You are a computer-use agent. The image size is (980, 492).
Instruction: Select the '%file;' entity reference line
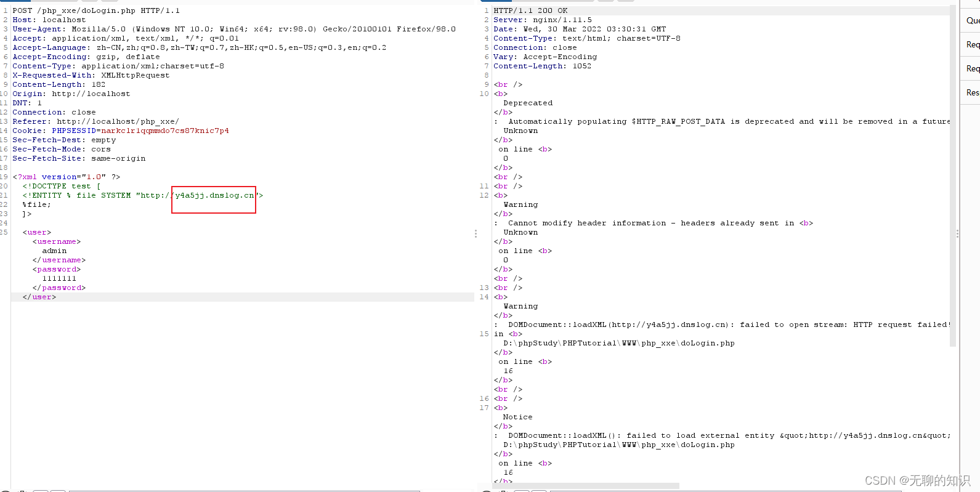coord(37,204)
